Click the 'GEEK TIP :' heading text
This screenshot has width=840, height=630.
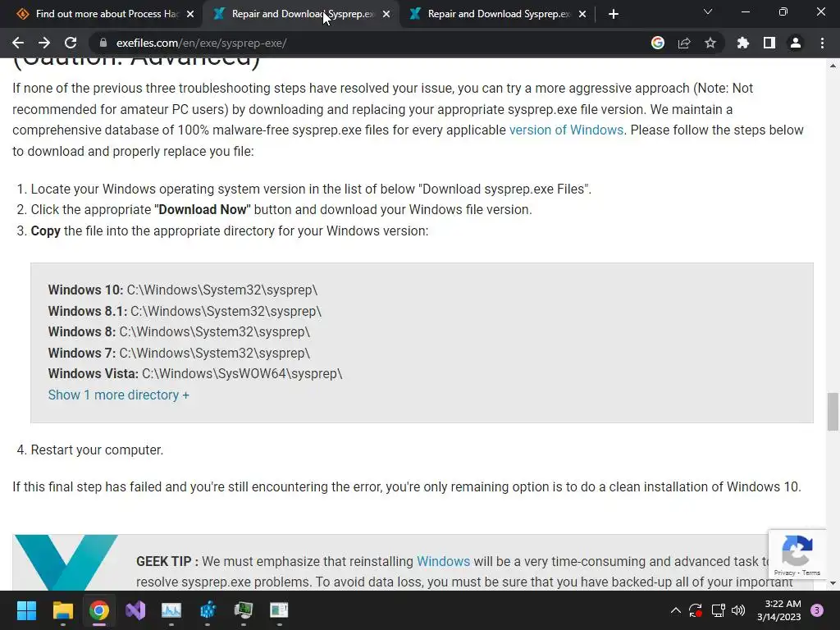[167, 561]
